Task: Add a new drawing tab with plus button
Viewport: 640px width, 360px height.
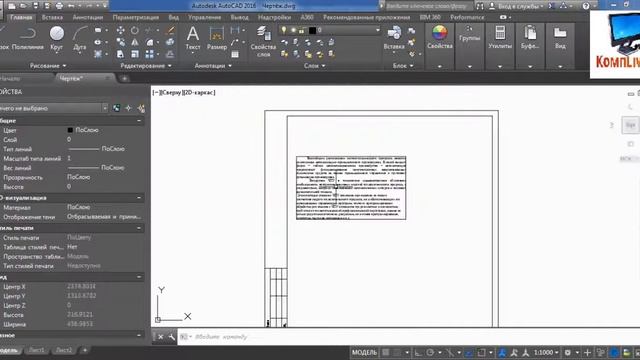Action: (x=124, y=78)
